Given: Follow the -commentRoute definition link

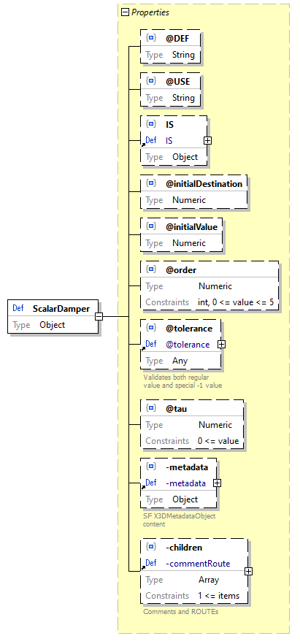Looking at the screenshot, I should (x=198, y=564).
